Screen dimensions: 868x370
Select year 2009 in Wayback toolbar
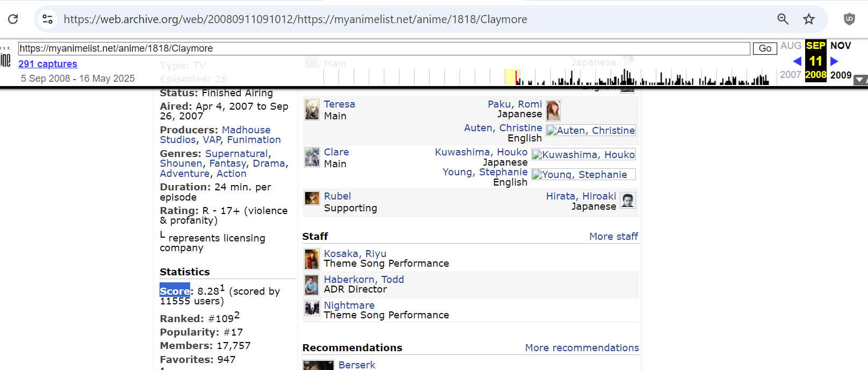841,75
